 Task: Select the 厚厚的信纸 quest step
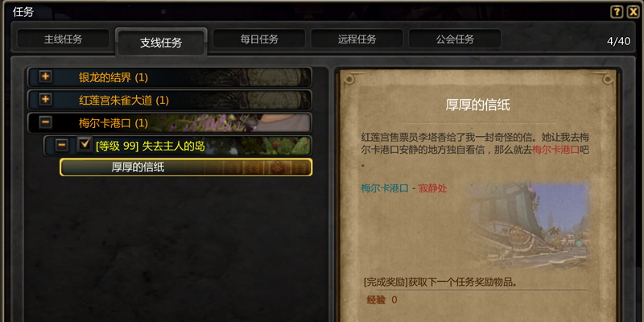pyautogui.click(x=186, y=167)
